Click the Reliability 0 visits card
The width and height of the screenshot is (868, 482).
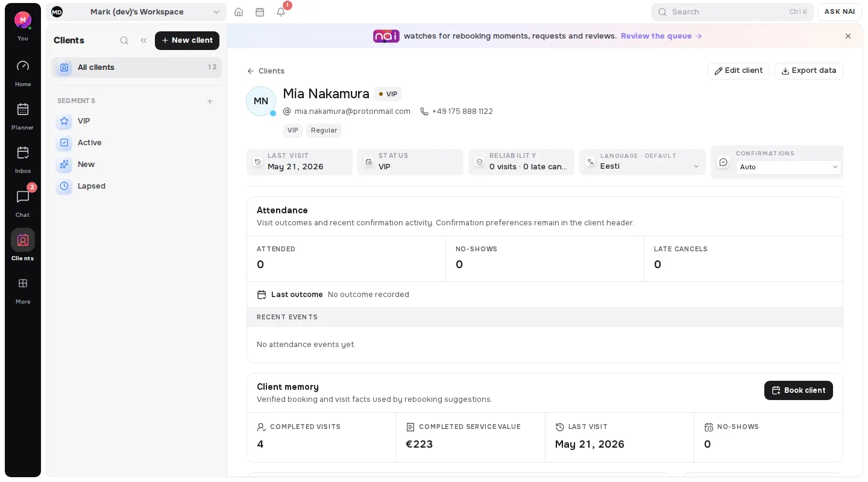pos(521,162)
